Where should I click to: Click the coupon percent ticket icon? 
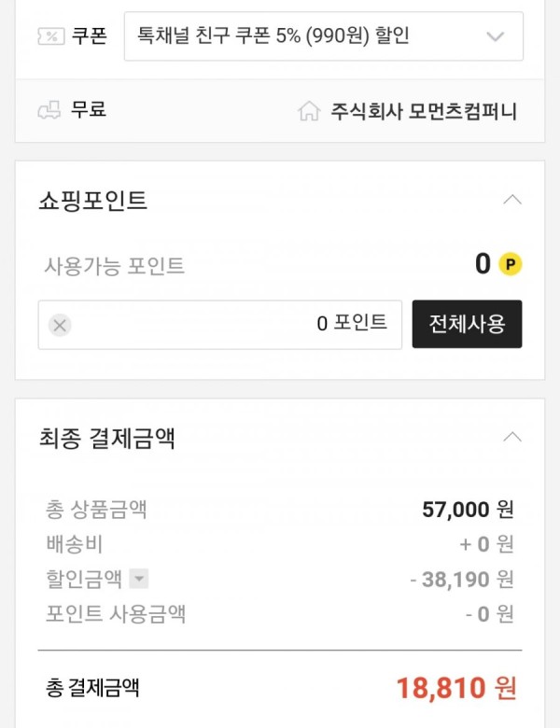pos(50,36)
